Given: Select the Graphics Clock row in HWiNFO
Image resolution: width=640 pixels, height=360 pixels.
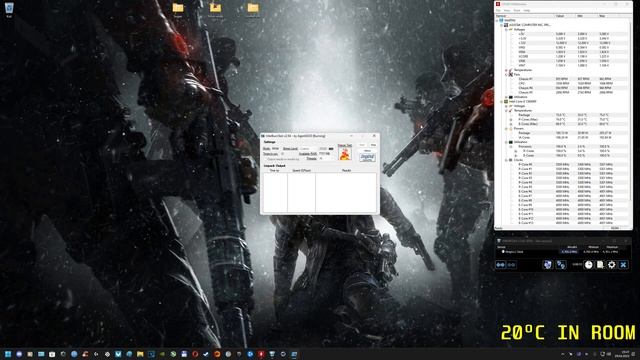Looking at the screenshot, I should [x=562, y=252].
